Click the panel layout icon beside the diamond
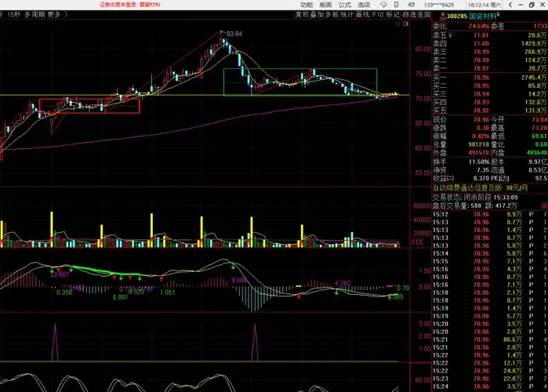Viewport: 548px width, 392px height. click(406, 24)
